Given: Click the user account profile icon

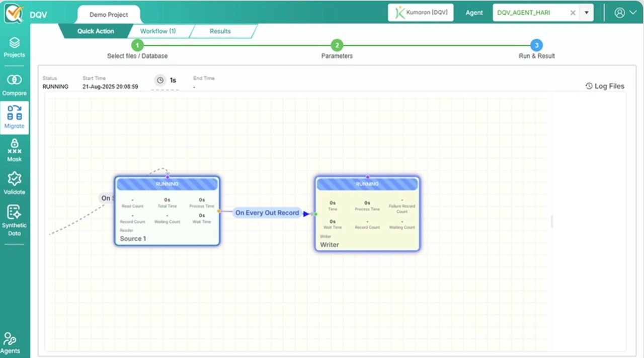Looking at the screenshot, I should (x=620, y=13).
